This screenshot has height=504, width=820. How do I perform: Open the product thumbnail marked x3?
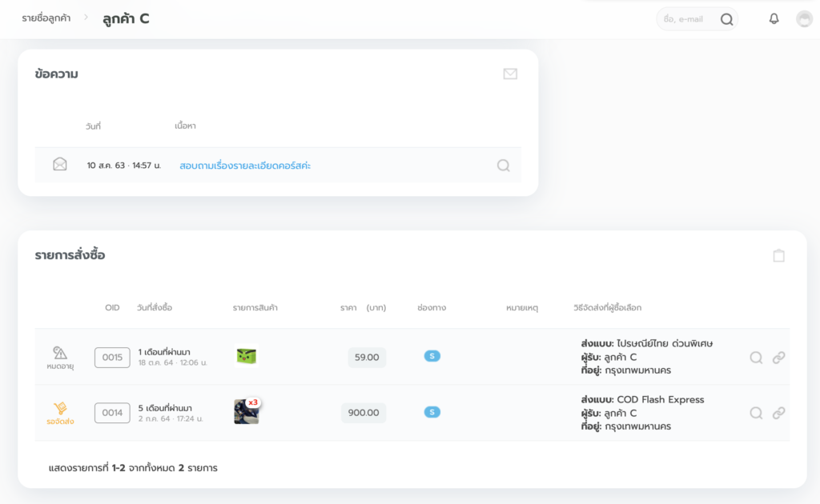[247, 412]
